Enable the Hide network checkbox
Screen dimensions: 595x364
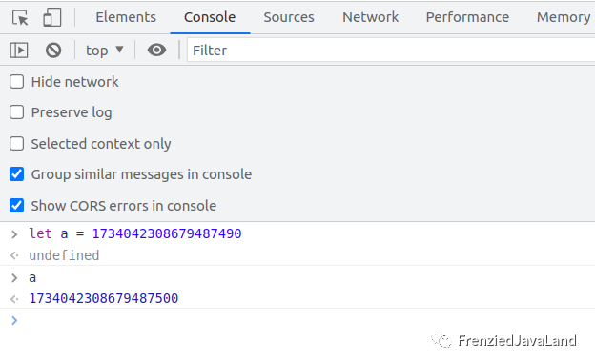pyautogui.click(x=17, y=82)
